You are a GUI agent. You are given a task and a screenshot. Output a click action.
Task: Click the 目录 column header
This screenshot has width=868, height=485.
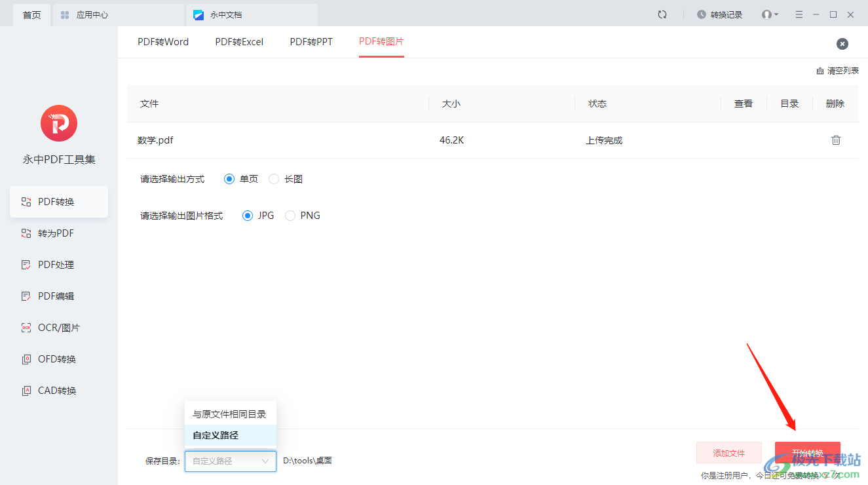789,104
